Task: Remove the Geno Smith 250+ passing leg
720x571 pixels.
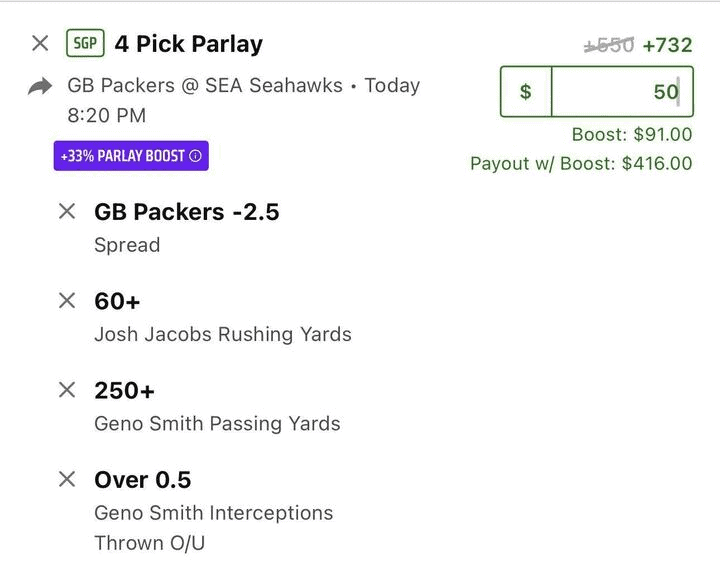Action: tap(67, 390)
